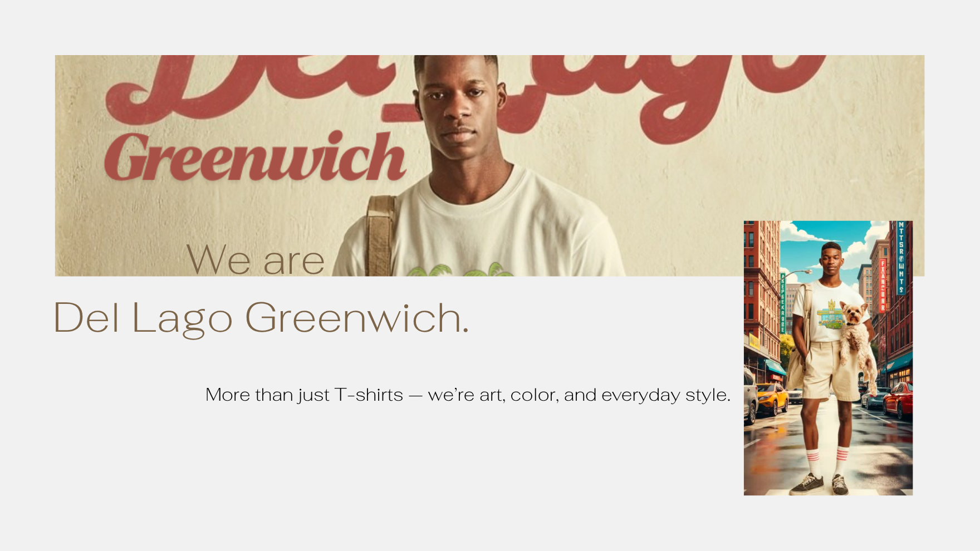The width and height of the screenshot is (980, 551).
Task: Click the canvas bag strap on the shoulder
Action: [x=381, y=235]
